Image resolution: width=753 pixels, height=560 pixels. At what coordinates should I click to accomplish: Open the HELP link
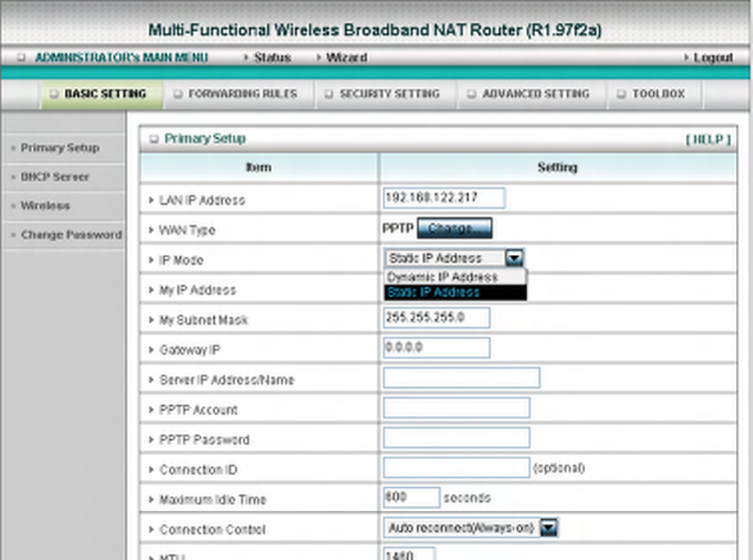pyautogui.click(x=708, y=139)
